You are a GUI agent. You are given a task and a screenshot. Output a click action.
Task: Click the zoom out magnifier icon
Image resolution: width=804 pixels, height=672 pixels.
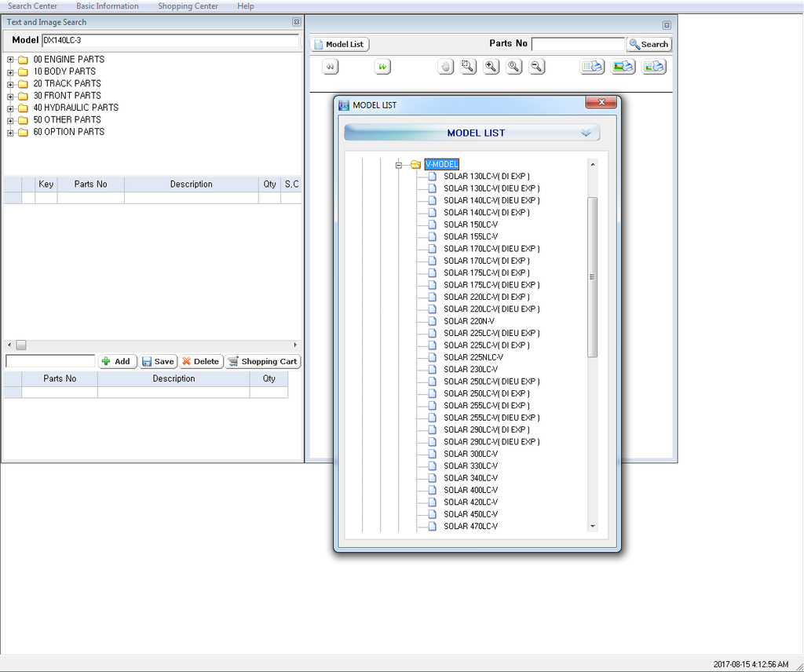pyautogui.click(x=536, y=67)
